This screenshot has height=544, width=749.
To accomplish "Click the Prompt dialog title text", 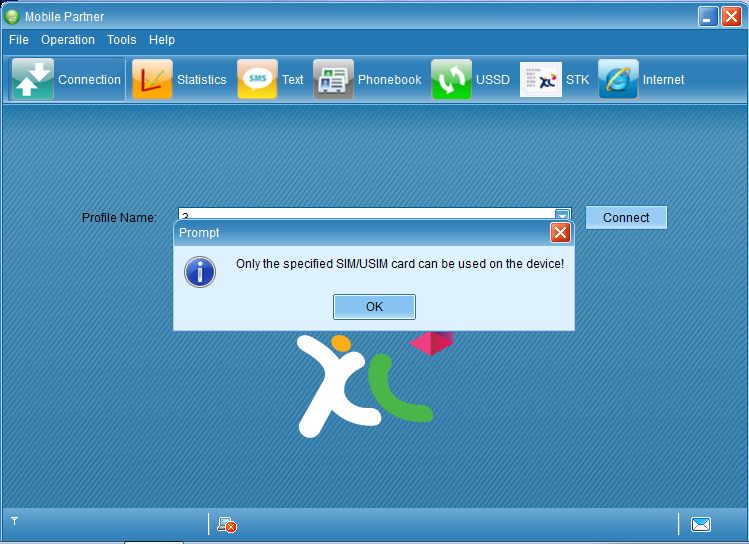I will 199,233.
